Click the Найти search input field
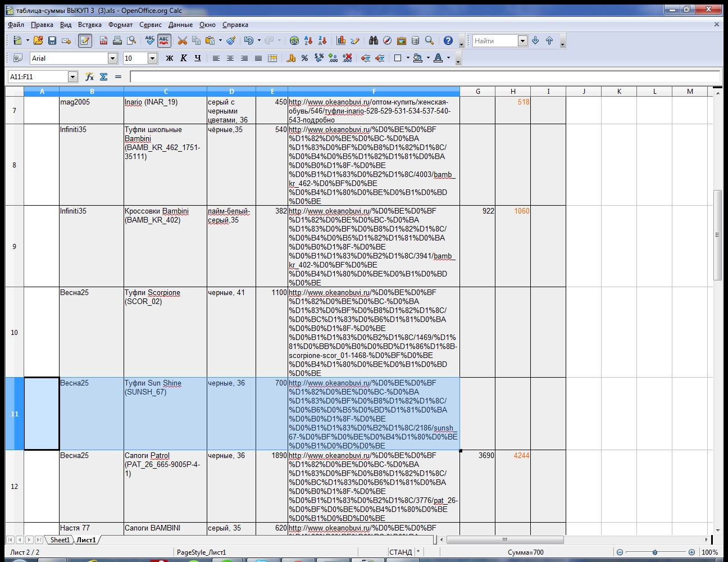Viewport: 728px width, 562px height. [495, 40]
